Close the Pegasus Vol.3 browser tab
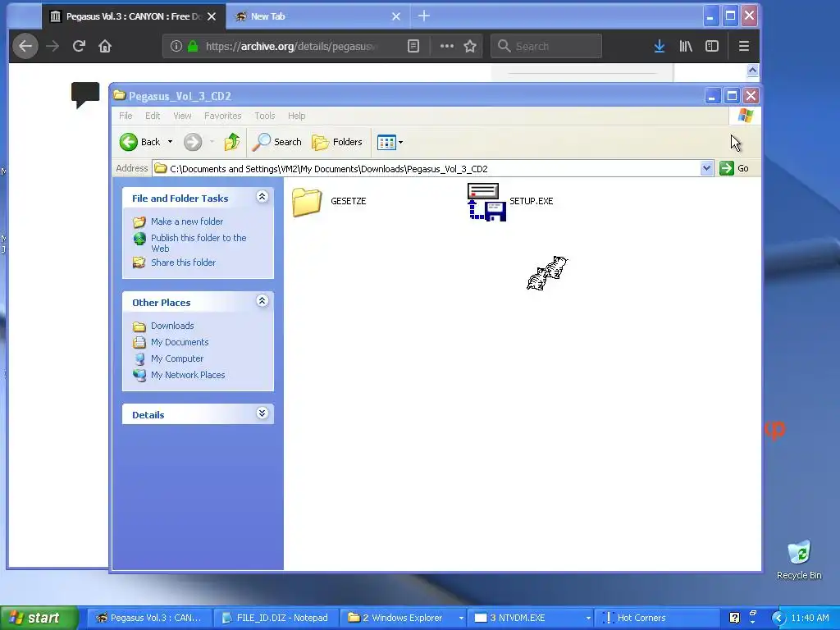Viewport: 840px width, 630px height. [x=212, y=16]
